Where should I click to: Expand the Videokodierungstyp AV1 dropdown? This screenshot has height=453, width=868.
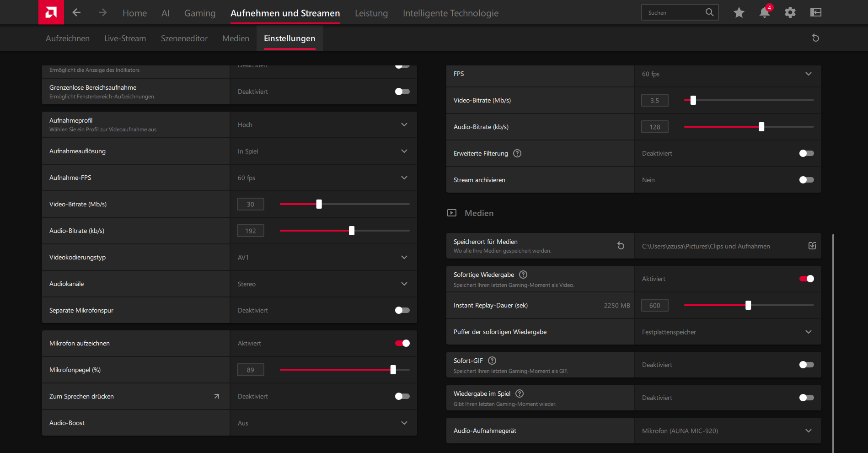323,257
